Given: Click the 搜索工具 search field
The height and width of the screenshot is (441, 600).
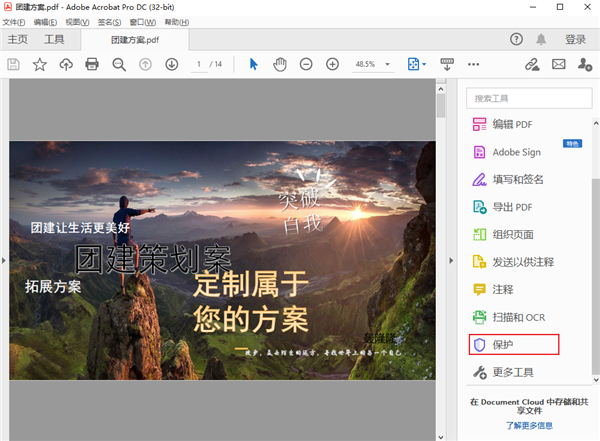Looking at the screenshot, I should tap(526, 98).
